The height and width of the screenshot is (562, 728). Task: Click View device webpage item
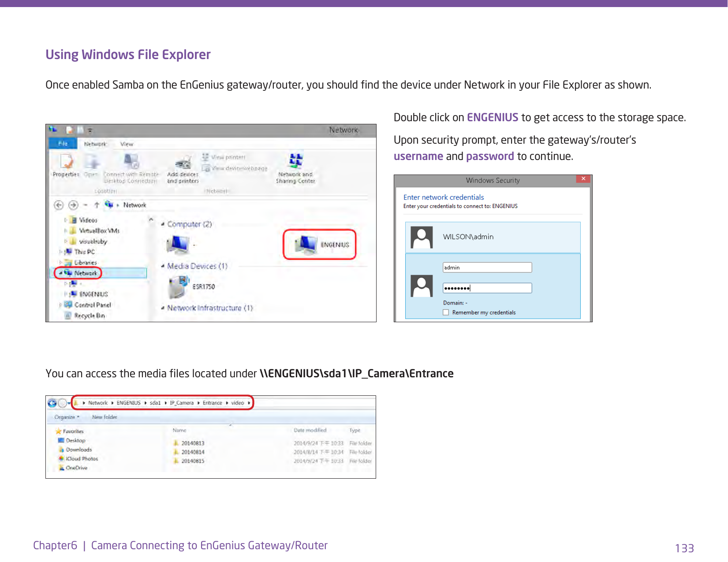point(235,168)
